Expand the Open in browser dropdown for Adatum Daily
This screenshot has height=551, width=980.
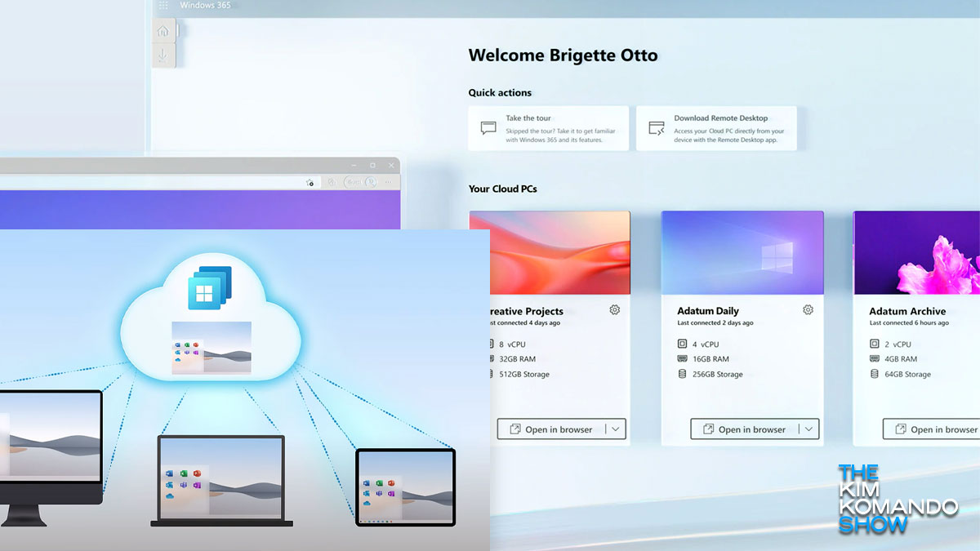809,429
